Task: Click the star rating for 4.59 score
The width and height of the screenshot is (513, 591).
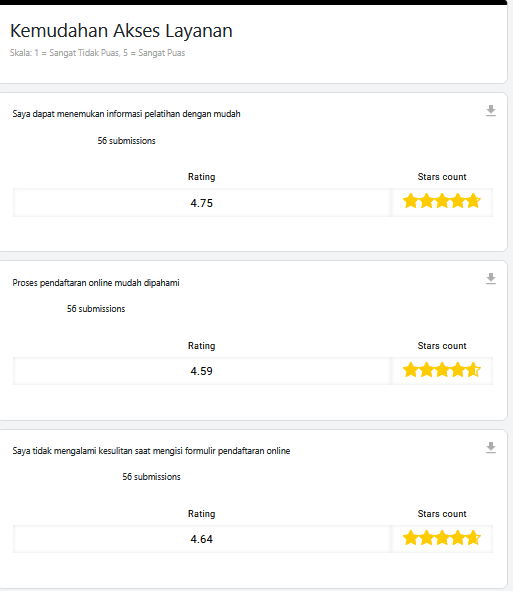Action: pyautogui.click(x=442, y=370)
